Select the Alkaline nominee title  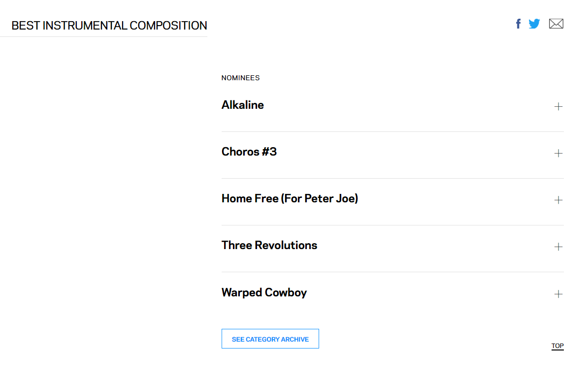[x=243, y=105]
